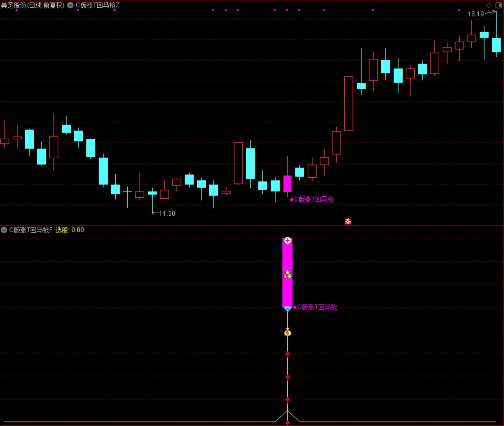Click the tall magenta bar in indicator panel
504x426 pixels.
click(x=287, y=273)
